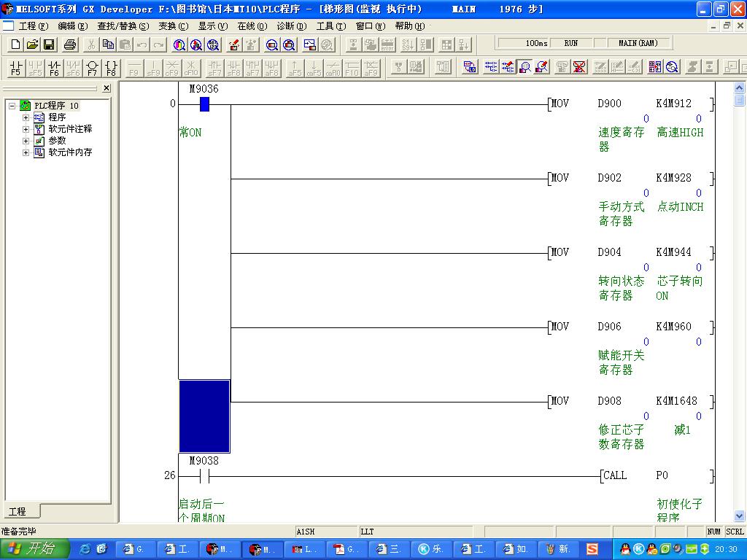Screen dimensions: 747x560
Task: Insert normally closed contact with F6 button
Action: pos(54,68)
